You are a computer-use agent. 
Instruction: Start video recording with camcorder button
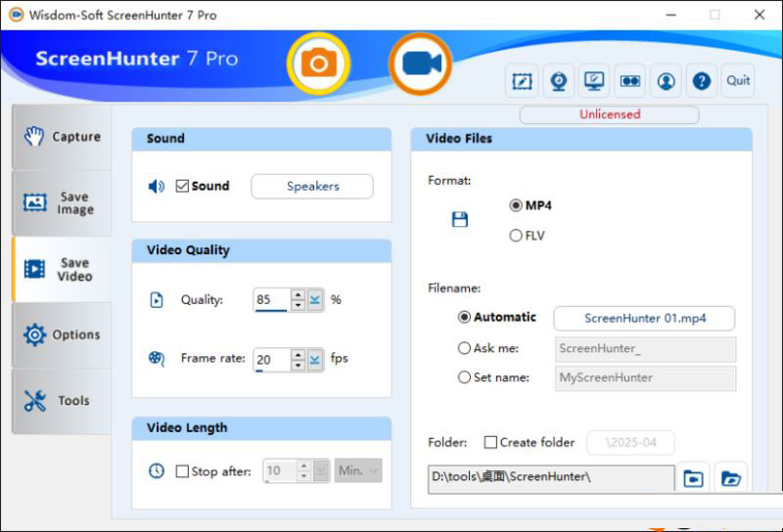(421, 64)
